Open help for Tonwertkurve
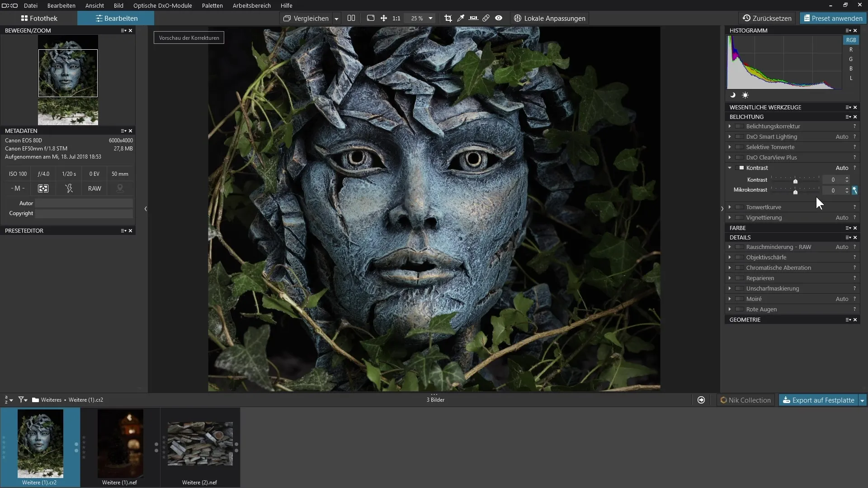 (854, 207)
